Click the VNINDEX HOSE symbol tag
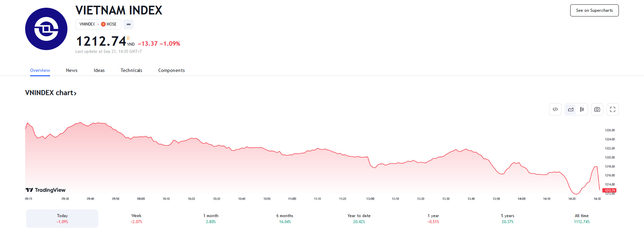The width and height of the screenshot is (644, 247). [98, 24]
